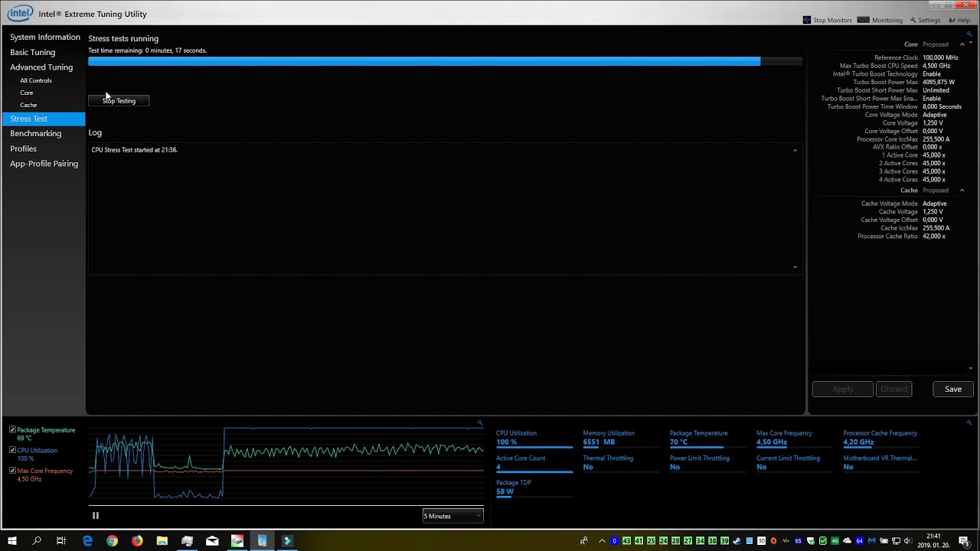Click the volume speaker tray icon
980x551 pixels.
(x=907, y=541)
